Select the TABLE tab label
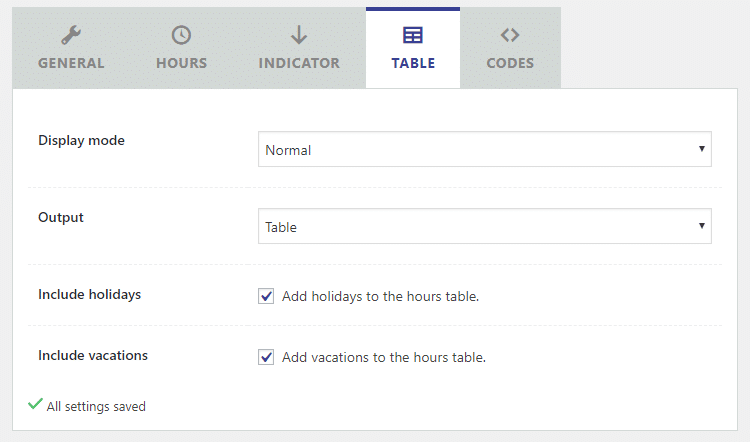Viewport: 750px width, 442px height. click(x=413, y=63)
